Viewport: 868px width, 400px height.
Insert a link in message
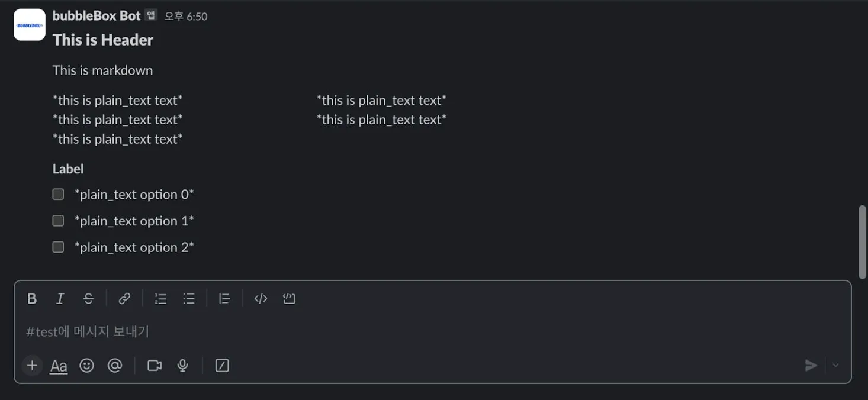click(x=124, y=299)
